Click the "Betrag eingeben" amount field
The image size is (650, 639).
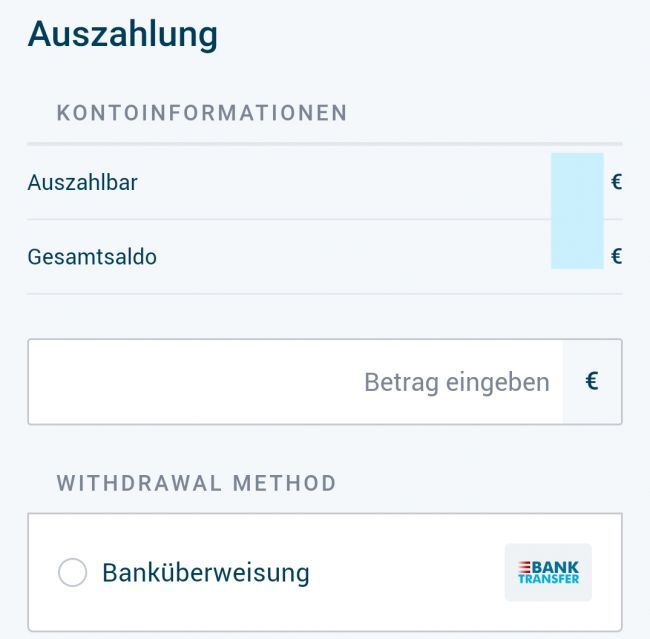point(295,382)
